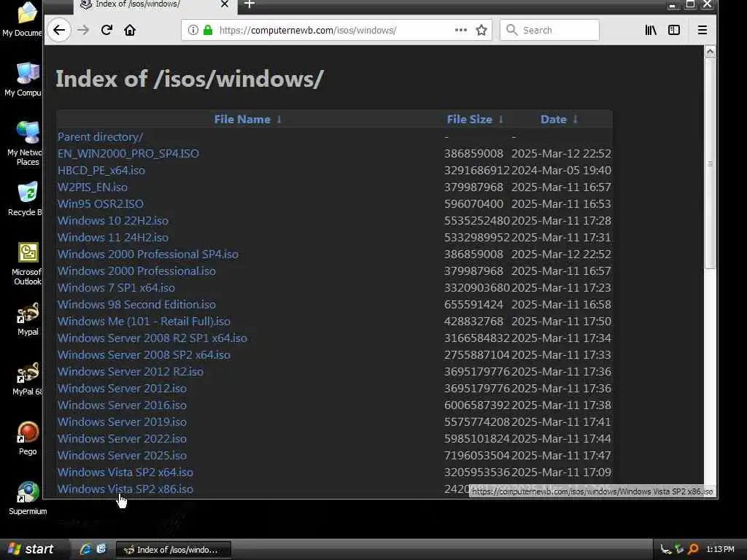Sort listing by Date header
747x560 pixels.
(x=554, y=119)
